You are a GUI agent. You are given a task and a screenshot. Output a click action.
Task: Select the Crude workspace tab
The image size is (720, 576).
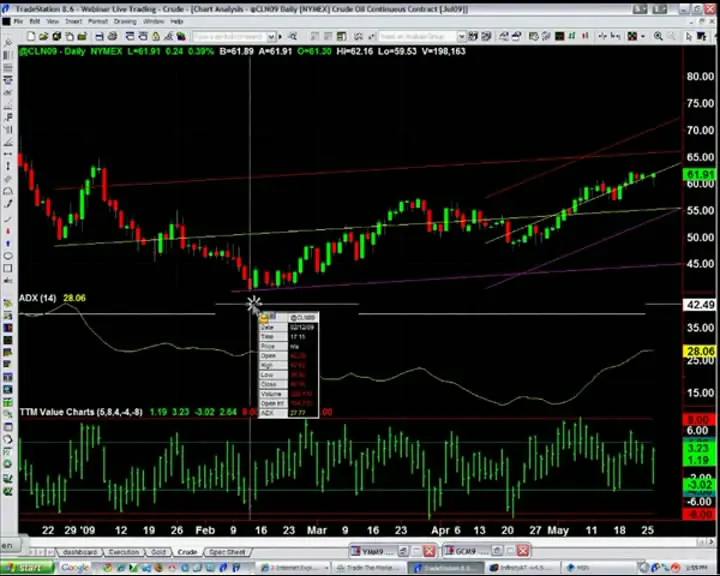pos(187,552)
